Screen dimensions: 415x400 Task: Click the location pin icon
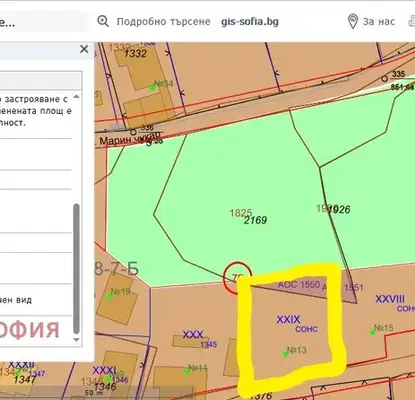[x=353, y=21]
